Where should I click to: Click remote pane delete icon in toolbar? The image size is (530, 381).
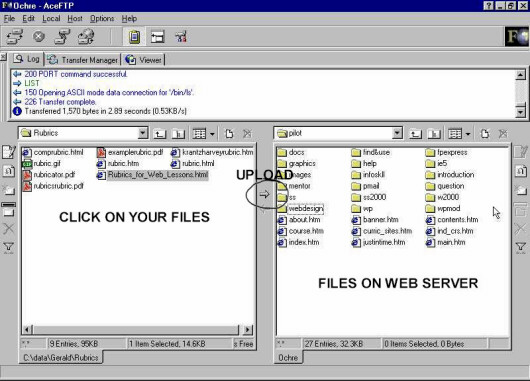503,134
